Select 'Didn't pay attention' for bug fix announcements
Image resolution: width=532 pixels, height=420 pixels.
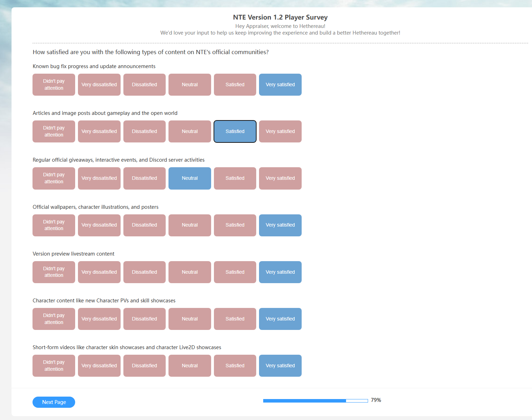click(x=54, y=84)
